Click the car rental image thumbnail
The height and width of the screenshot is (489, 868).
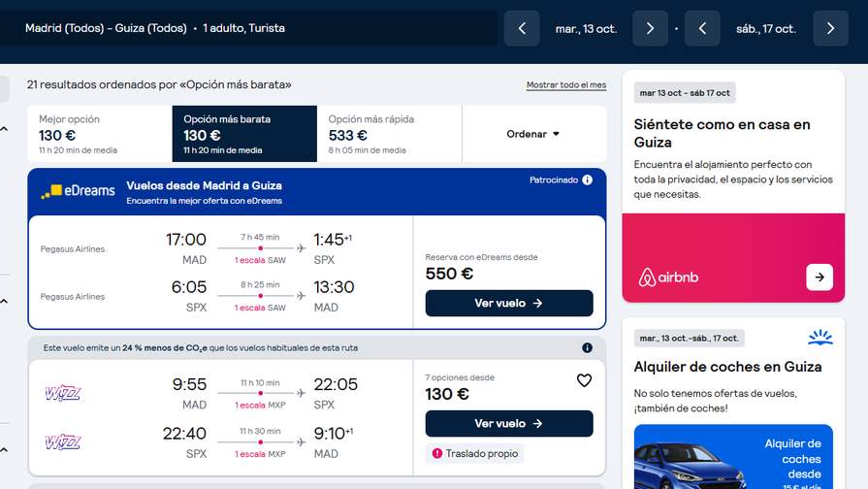click(x=733, y=457)
